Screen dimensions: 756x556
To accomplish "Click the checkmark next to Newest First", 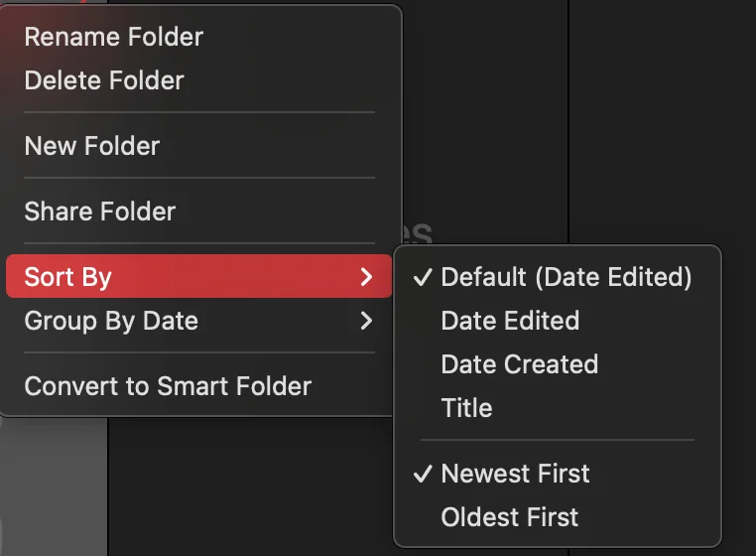I will [x=423, y=474].
